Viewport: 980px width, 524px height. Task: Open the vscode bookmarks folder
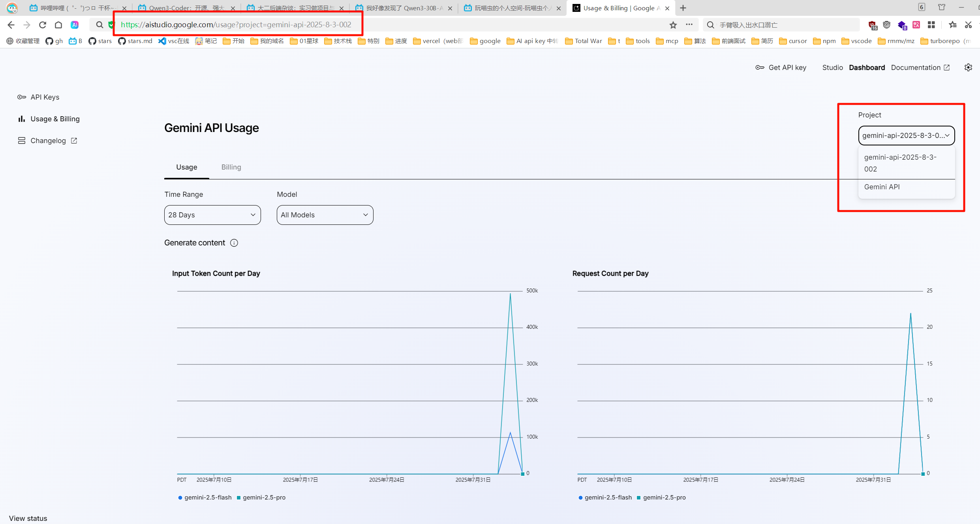pyautogui.click(x=856, y=41)
